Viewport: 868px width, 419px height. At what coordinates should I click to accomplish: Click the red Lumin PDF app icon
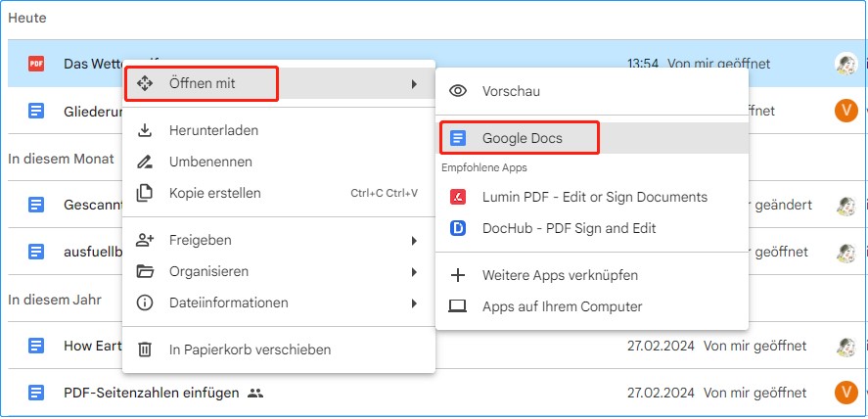coord(458,197)
